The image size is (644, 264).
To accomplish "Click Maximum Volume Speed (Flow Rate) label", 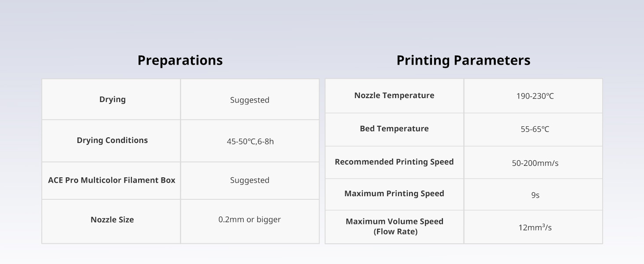I will tap(394, 226).
